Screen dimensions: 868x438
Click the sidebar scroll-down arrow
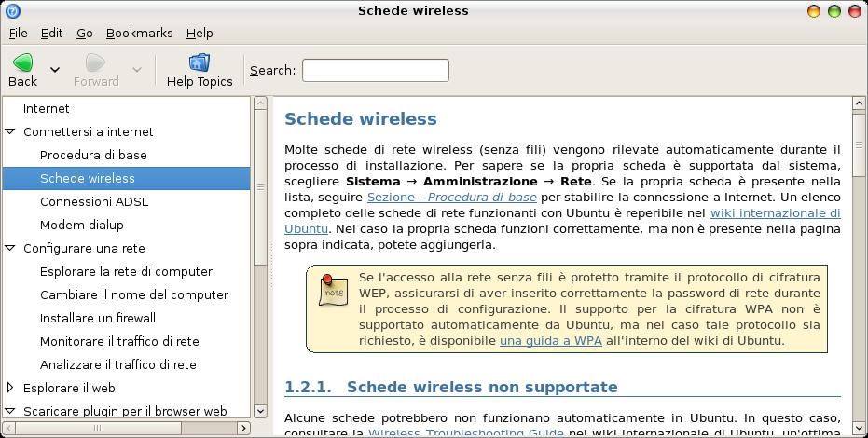tap(260, 411)
